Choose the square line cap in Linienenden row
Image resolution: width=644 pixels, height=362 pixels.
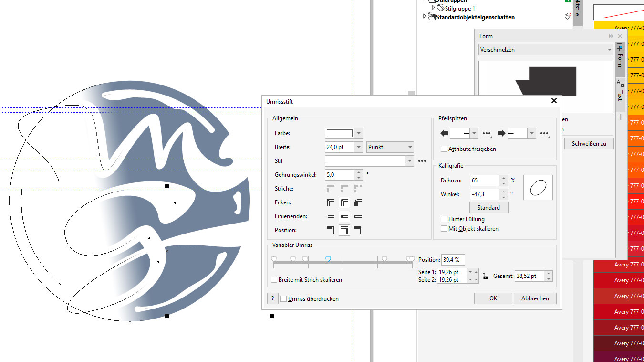click(x=330, y=216)
